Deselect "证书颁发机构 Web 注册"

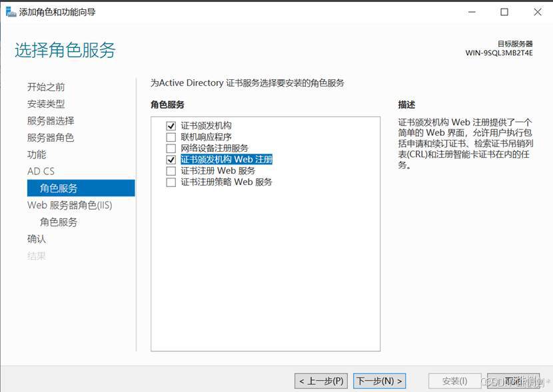[171, 159]
